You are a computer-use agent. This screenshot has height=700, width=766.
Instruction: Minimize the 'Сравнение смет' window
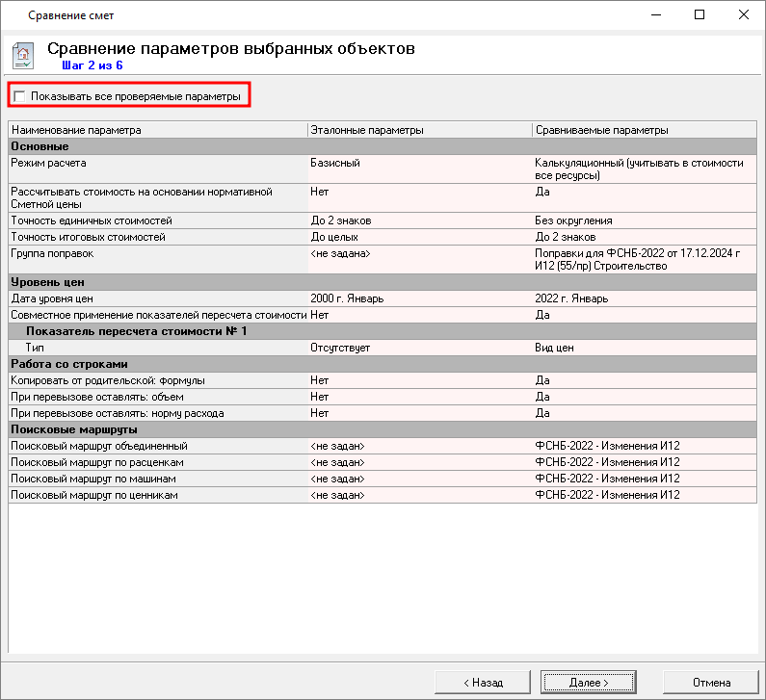655,15
